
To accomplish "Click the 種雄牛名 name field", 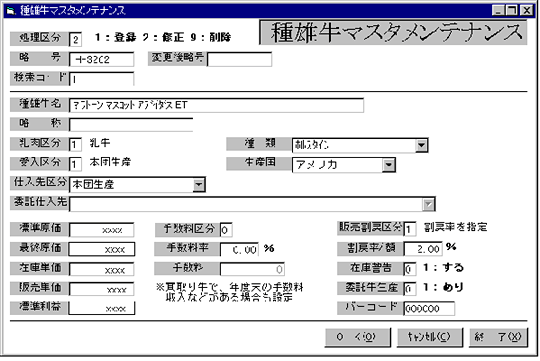I will click(216, 105).
